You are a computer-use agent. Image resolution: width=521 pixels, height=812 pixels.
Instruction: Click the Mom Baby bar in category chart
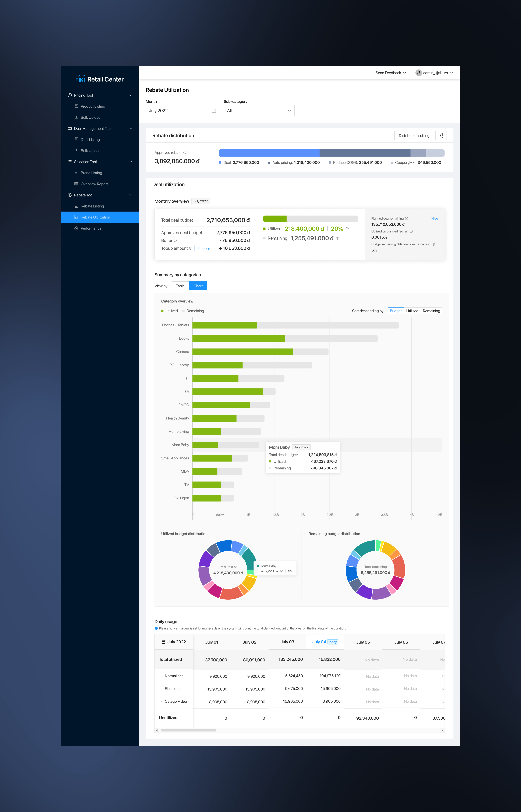click(x=225, y=445)
